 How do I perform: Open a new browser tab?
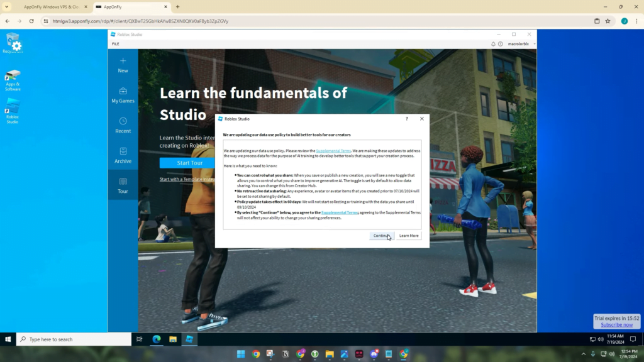(x=178, y=7)
